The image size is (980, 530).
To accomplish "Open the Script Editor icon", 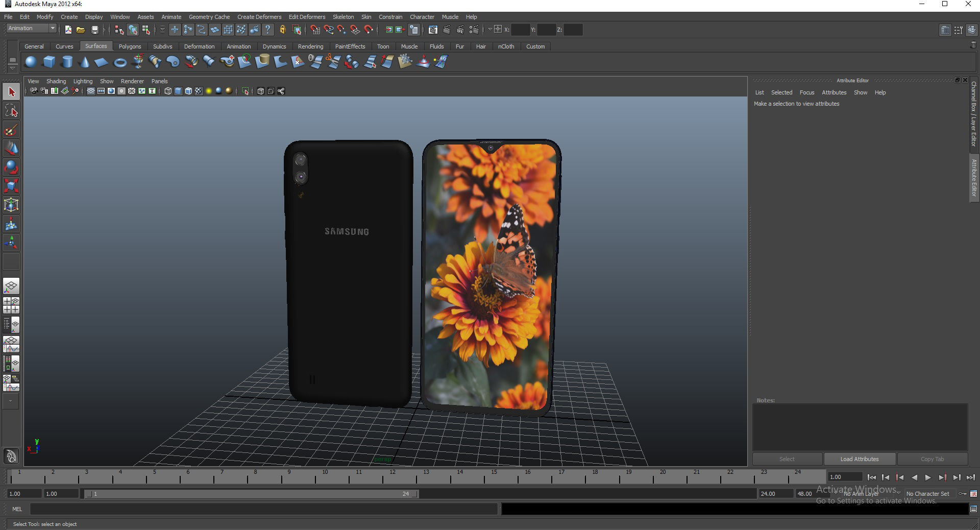I will 973,509.
